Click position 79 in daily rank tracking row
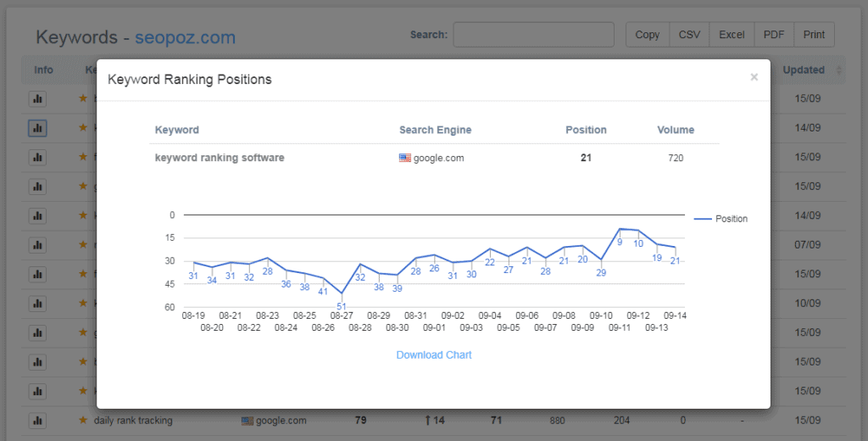Screen dimensions: 868x441 (360, 421)
